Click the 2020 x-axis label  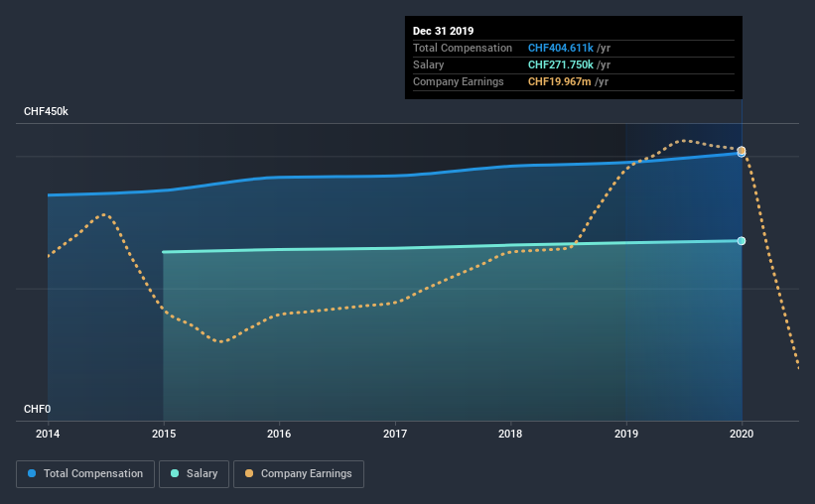(x=742, y=434)
